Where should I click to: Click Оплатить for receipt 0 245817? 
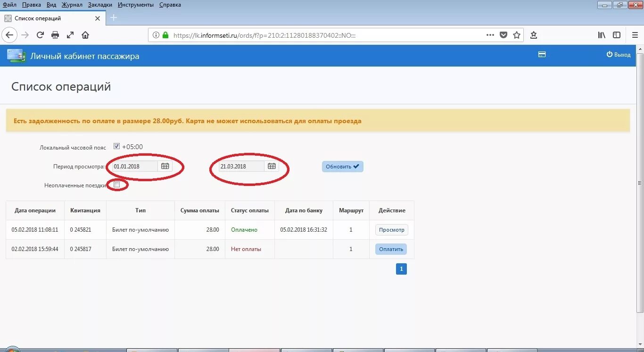click(391, 249)
